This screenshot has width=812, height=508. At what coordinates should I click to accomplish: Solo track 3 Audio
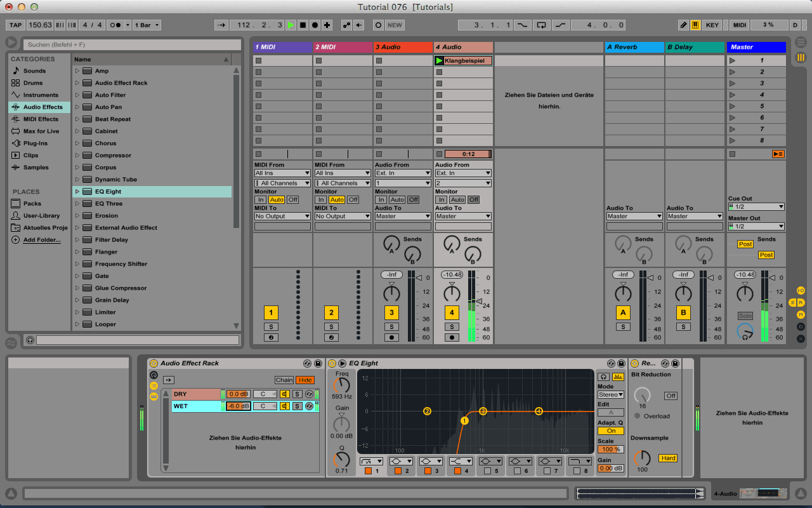pyautogui.click(x=391, y=326)
